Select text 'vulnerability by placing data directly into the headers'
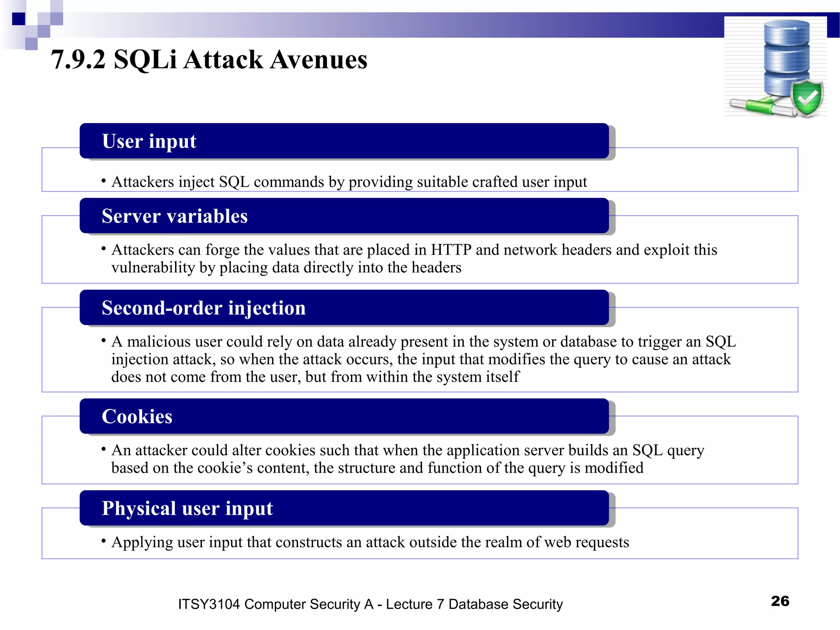This screenshot has height=630, width=840. [286, 267]
